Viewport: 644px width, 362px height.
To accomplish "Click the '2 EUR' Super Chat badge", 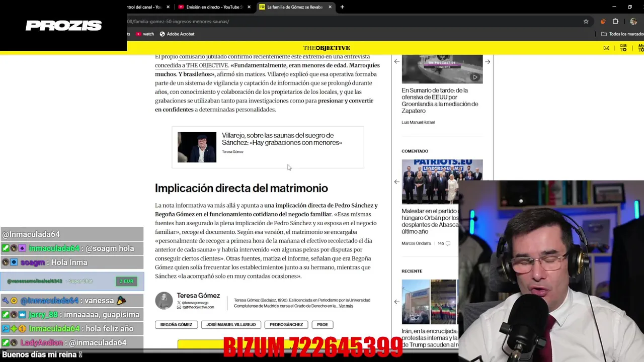I will 126,281.
